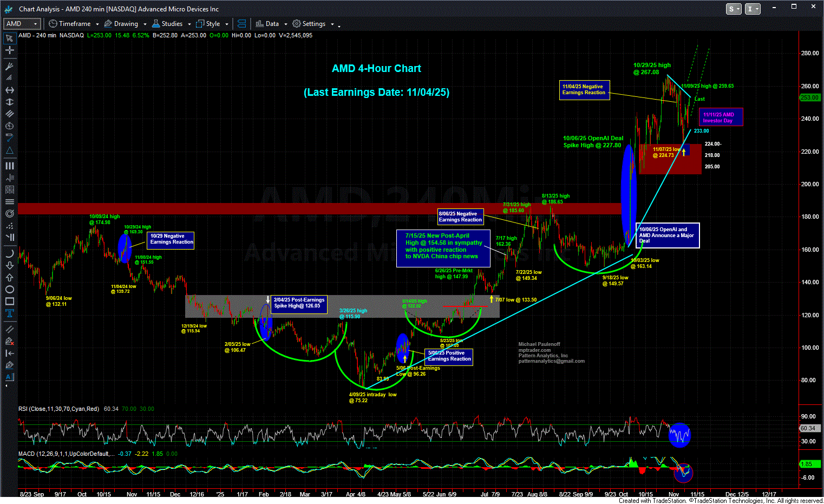This screenshot has height=504, width=824.
Task: Expand the Settings dropdown arrow
Action: click(x=332, y=24)
